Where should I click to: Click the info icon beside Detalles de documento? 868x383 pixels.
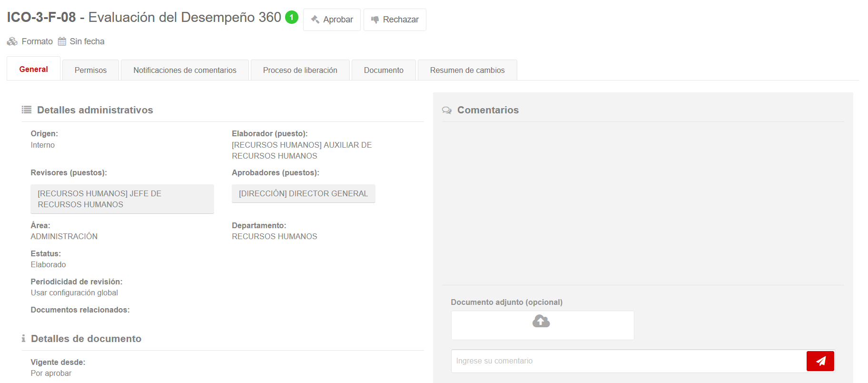(23, 339)
